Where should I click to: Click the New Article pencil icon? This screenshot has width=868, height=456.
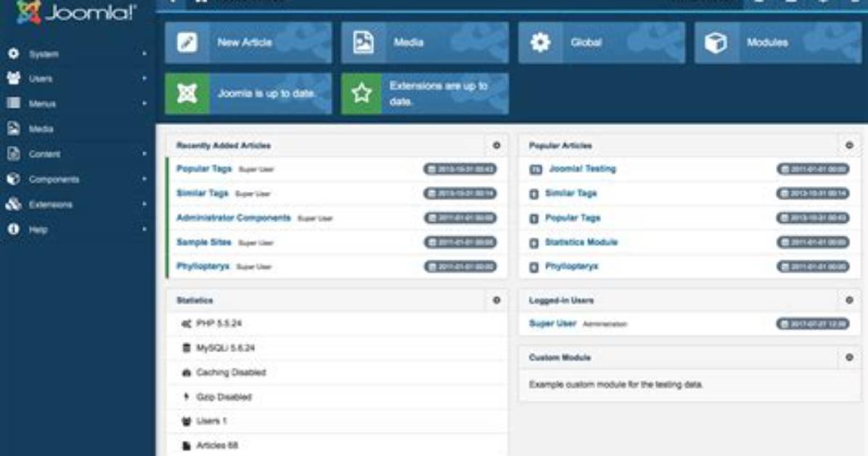tap(187, 43)
